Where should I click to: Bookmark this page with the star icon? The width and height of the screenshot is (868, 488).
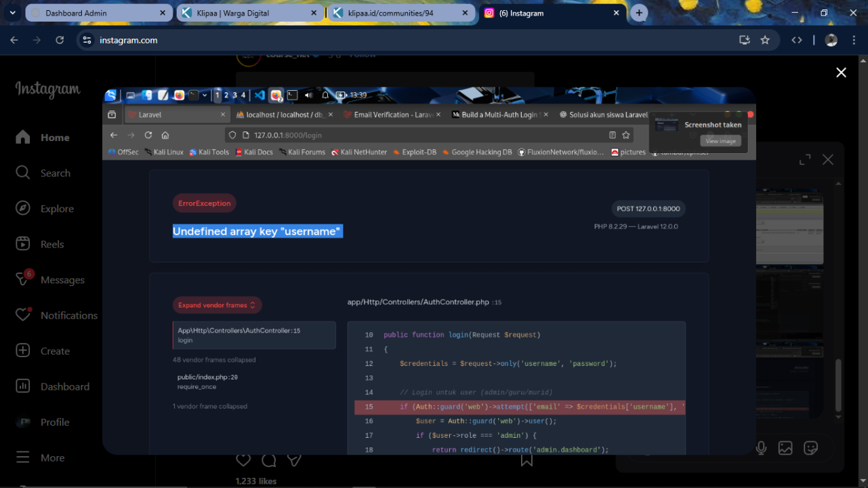click(x=765, y=40)
